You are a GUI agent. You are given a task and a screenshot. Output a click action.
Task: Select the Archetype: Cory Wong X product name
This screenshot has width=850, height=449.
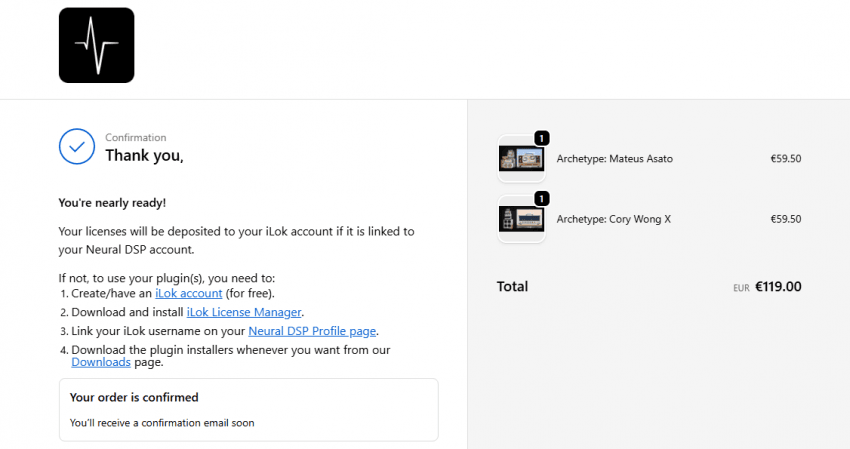click(x=613, y=219)
